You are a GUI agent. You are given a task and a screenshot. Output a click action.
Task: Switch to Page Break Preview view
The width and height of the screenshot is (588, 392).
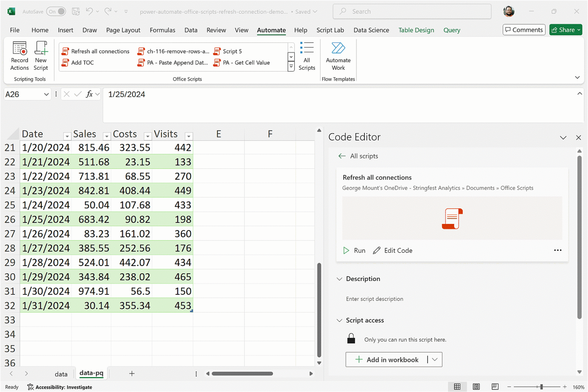tap(495, 387)
